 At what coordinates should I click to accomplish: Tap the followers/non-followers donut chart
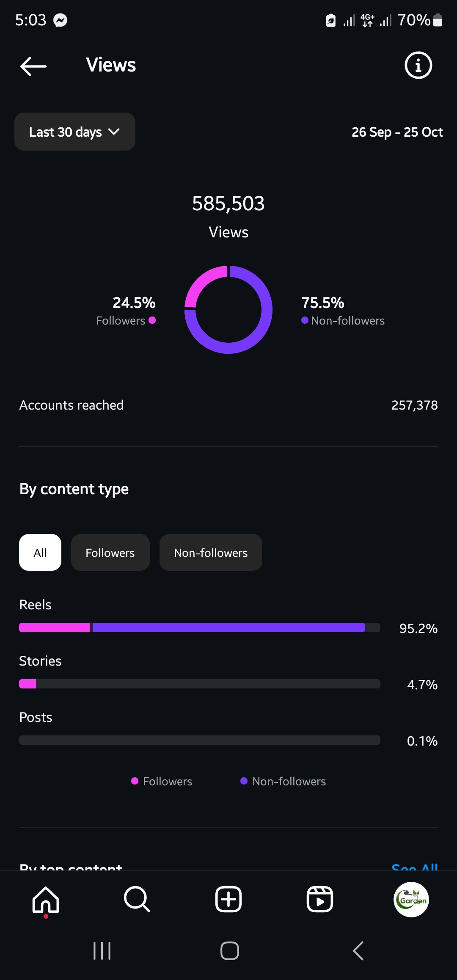tap(228, 310)
